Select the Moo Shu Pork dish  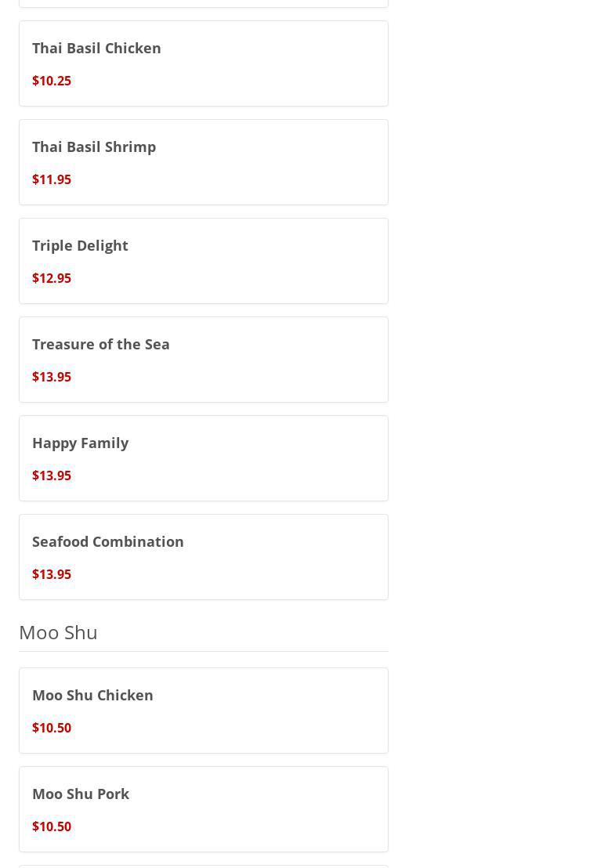tap(81, 794)
